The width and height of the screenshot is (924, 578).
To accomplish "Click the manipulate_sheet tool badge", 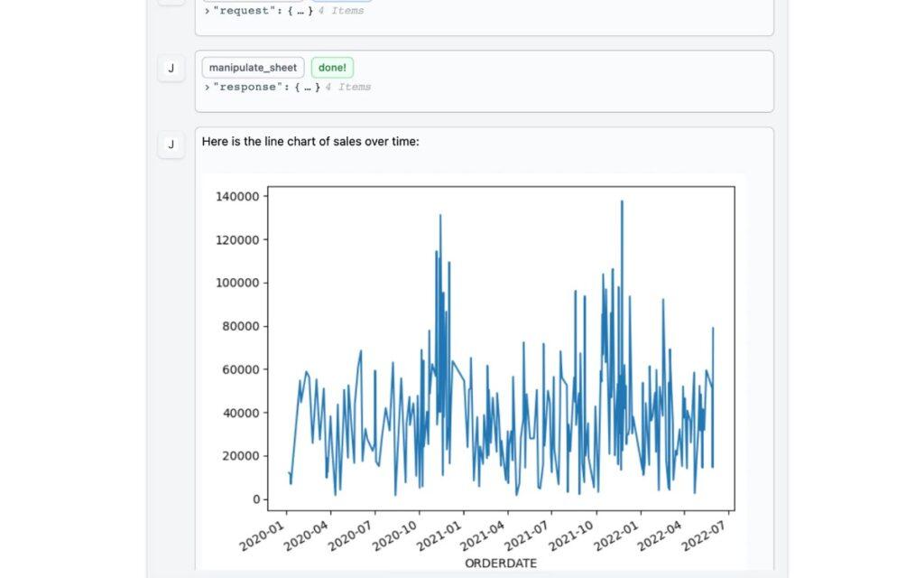I will 253,67.
